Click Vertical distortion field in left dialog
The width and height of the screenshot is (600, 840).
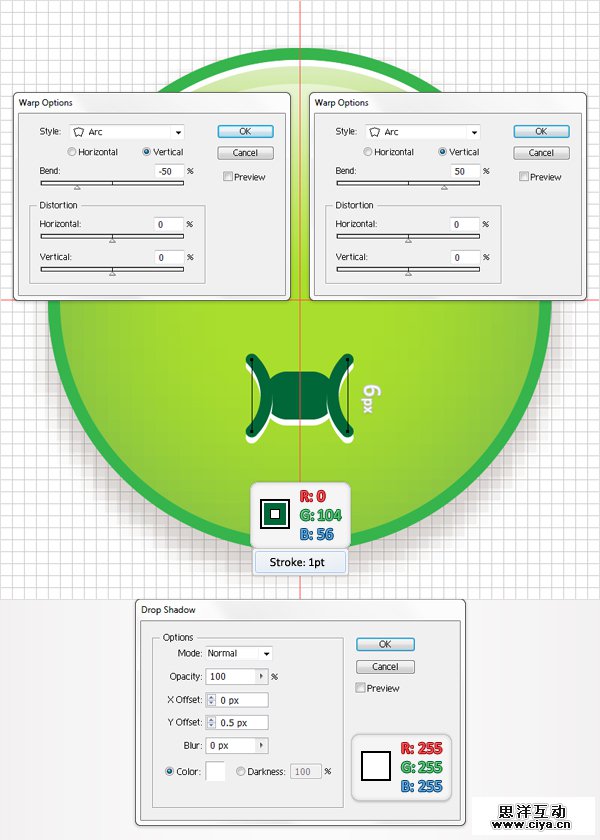169,258
